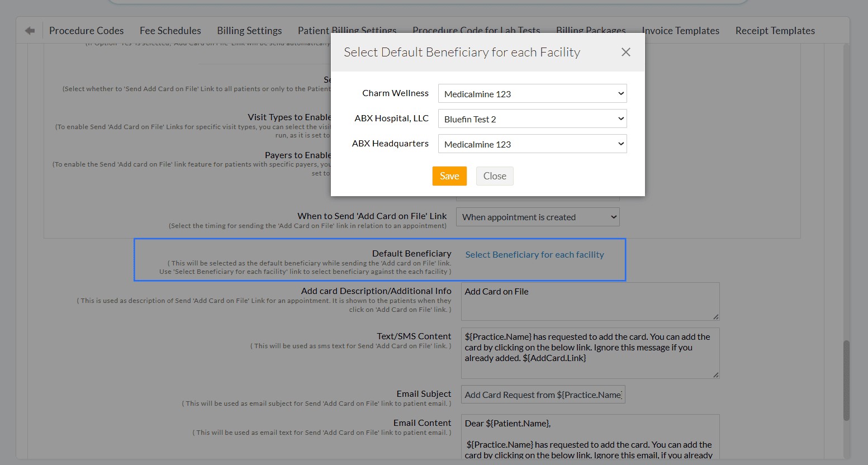The width and height of the screenshot is (868, 465).
Task: Click the Default Beneficiary label
Action: tap(412, 254)
